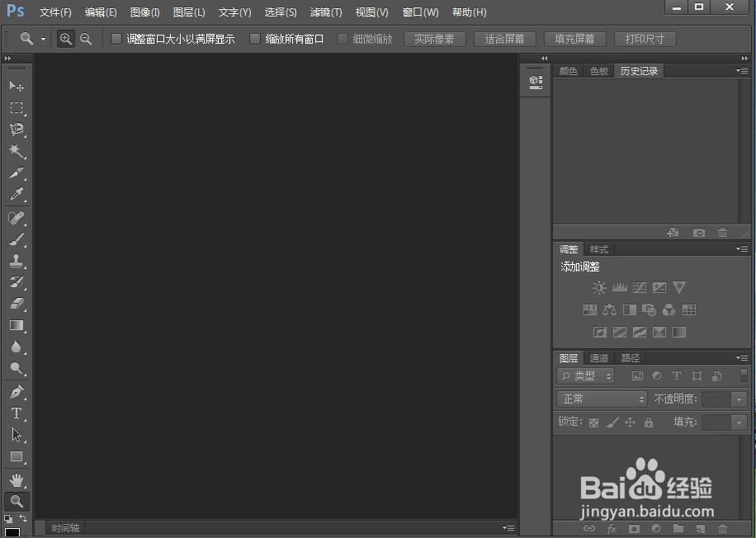
Task: Click history panel camera snapshot icon
Action: 698,233
